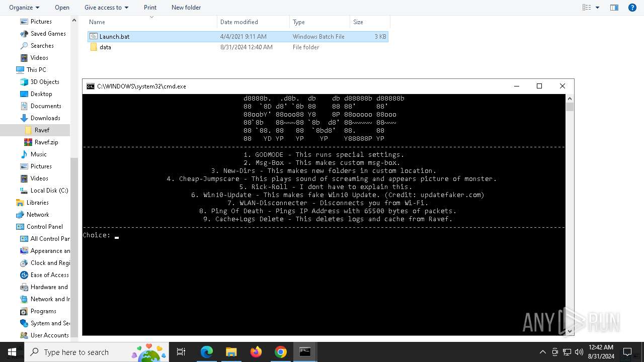Viewport: 644px width, 362px height.
Task: Click navigation pane scroll up arrow
Action: click(x=74, y=21)
